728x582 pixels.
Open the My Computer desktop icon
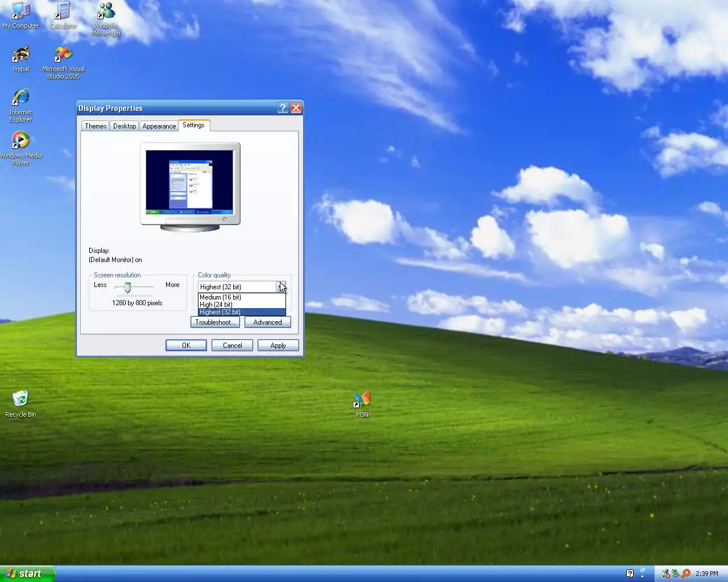tap(20, 16)
